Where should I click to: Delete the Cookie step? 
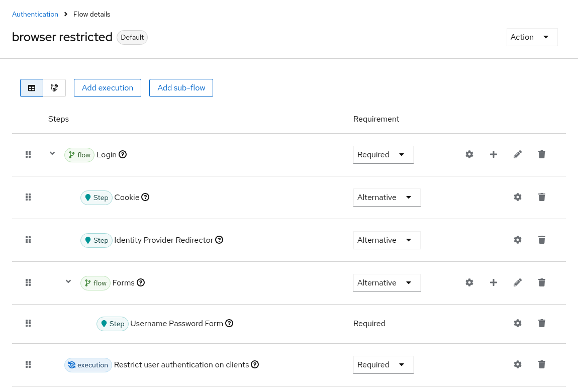pyautogui.click(x=542, y=197)
